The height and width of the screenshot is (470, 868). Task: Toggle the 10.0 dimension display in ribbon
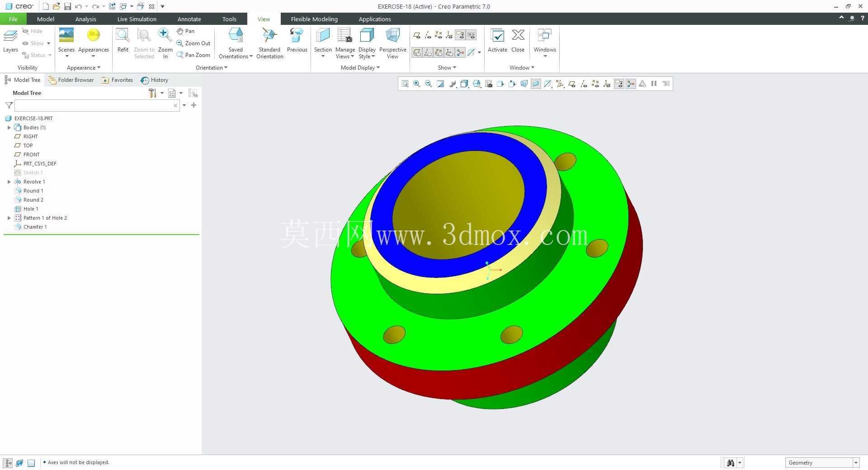(471, 35)
